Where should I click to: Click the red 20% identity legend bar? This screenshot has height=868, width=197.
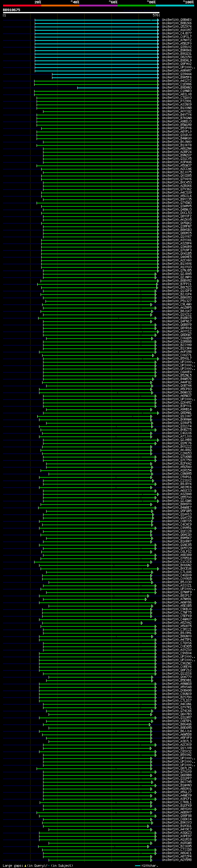pyautogui.click(x=22, y=6)
